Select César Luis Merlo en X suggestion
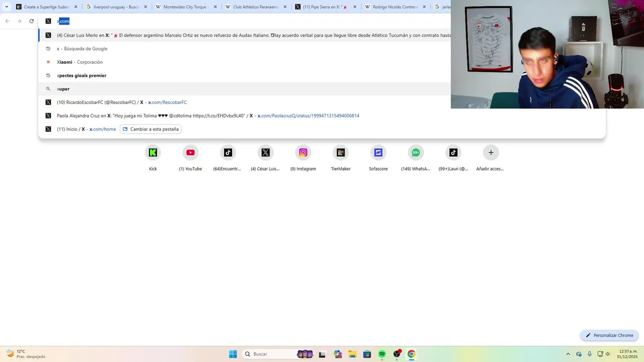Screen dimensions: 644x362 [245, 35]
